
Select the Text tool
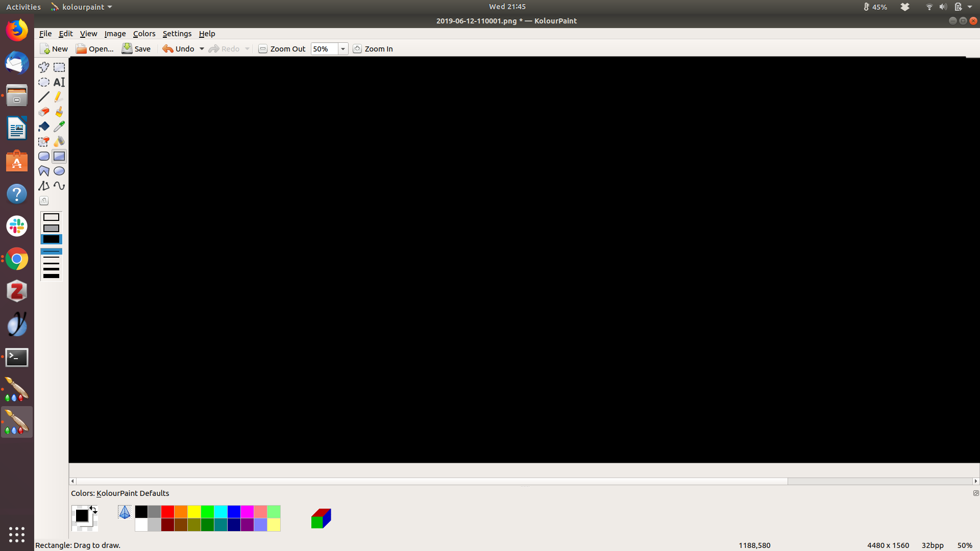[x=59, y=82]
